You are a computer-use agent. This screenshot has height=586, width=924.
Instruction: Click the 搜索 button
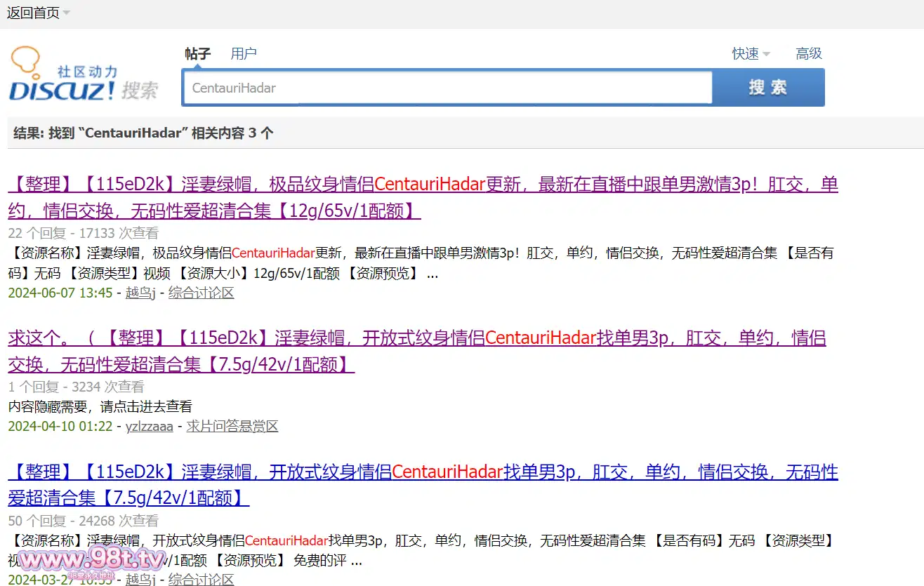click(768, 88)
